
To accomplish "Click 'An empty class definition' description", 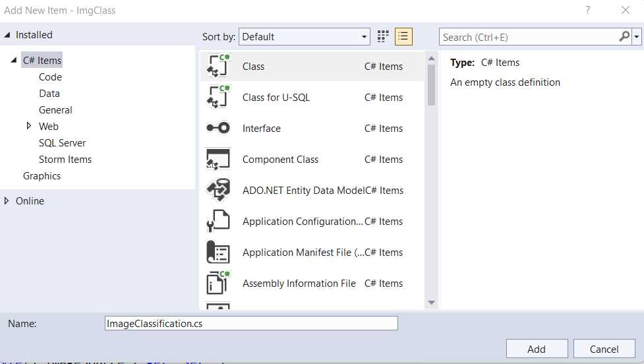I will 505,82.
